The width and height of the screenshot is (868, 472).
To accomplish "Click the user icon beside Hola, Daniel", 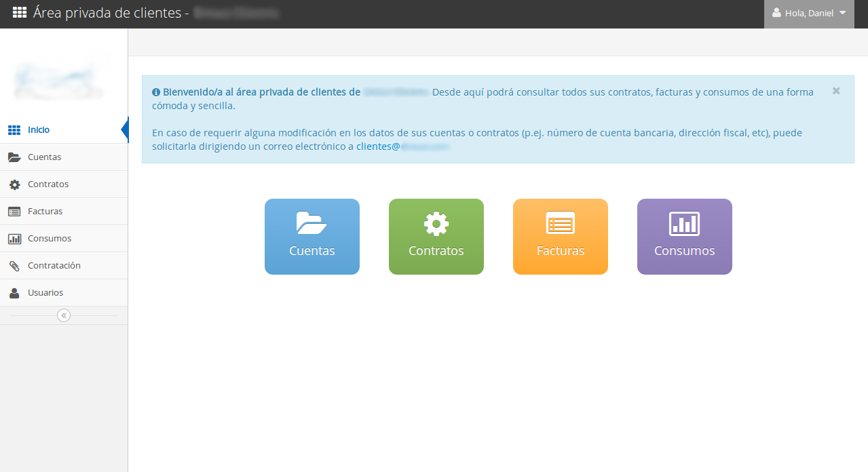I will (x=777, y=14).
